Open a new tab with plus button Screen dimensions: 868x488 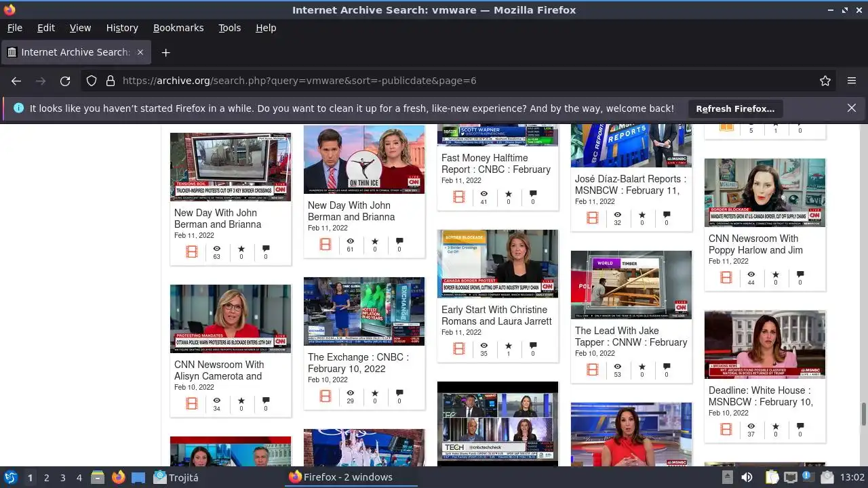(165, 52)
